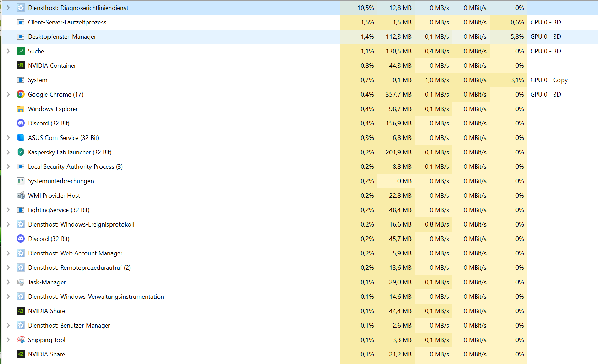Click the green Suche magnifier icon
Viewport: 598px width, 364px height.
[x=21, y=51]
